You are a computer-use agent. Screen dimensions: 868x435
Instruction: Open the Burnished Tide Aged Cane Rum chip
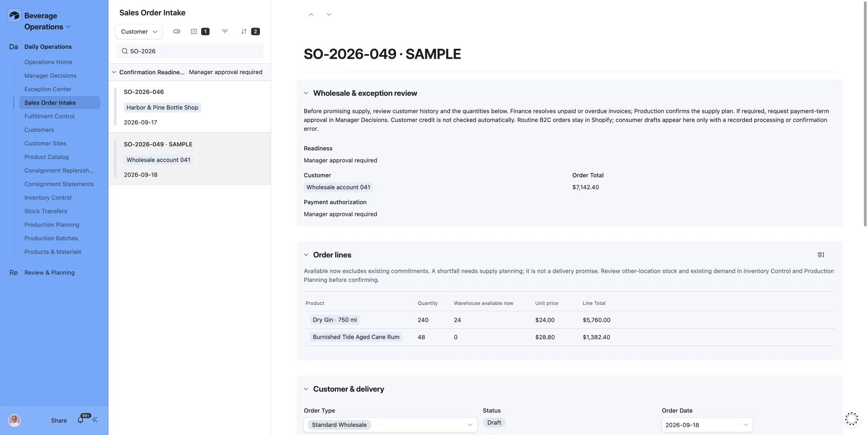[x=356, y=337]
